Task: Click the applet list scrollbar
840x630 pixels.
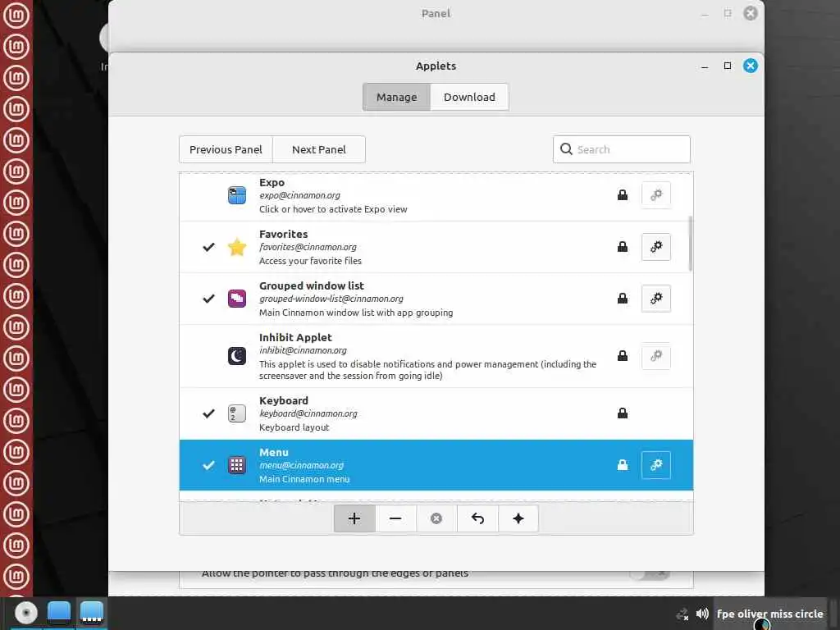Action: pyautogui.click(x=690, y=244)
